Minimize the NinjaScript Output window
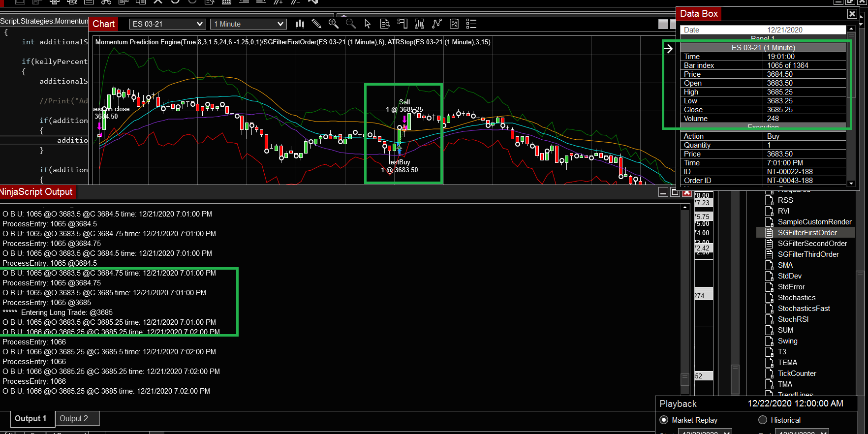 [663, 192]
